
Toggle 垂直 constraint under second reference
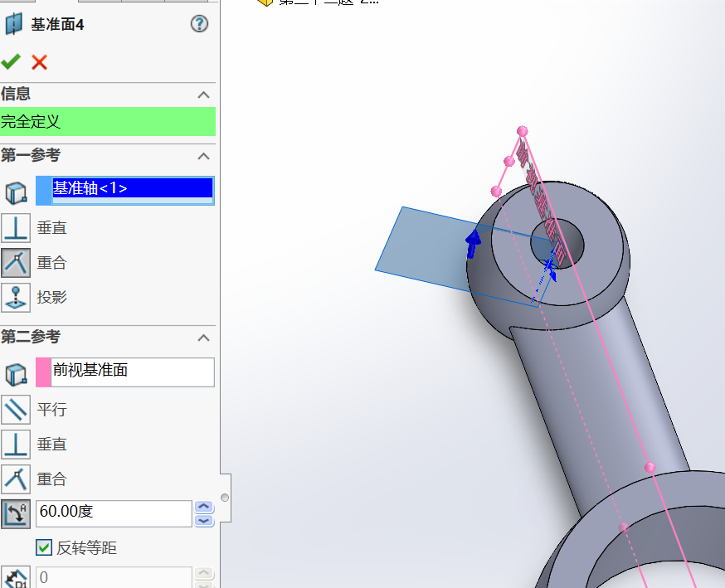click(16, 445)
